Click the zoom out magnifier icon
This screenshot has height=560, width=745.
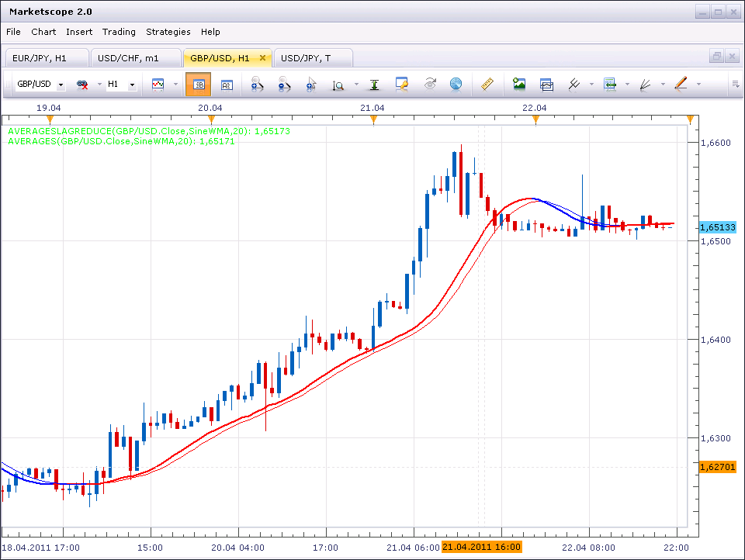284,85
